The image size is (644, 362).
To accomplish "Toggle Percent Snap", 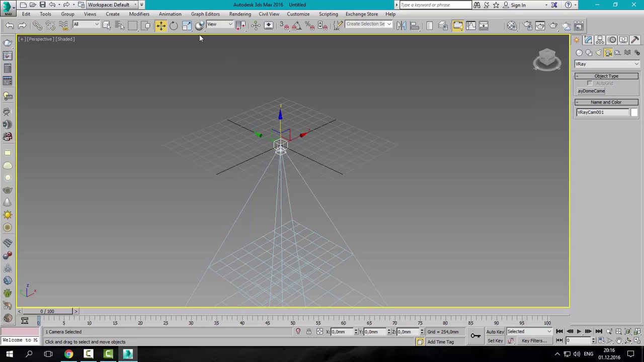I will tap(310, 26).
